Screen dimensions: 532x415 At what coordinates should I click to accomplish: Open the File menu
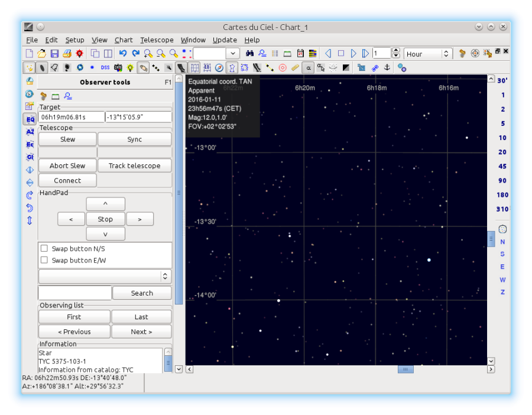(32, 40)
